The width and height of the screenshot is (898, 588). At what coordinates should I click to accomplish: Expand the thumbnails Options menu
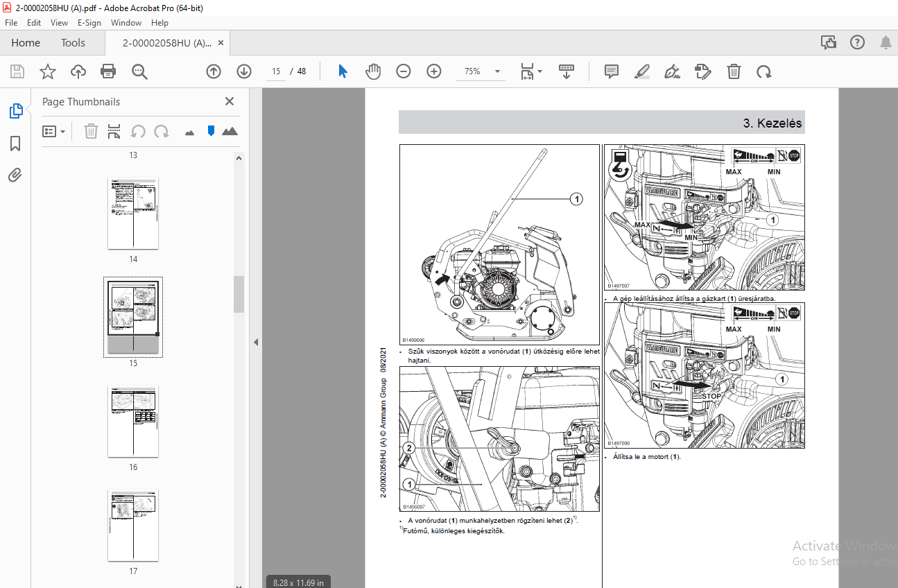(53, 131)
